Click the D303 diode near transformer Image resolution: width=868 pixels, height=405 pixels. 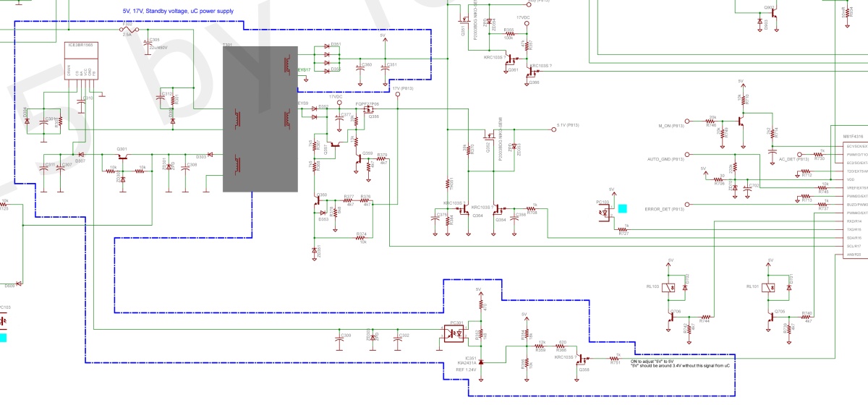[x=210, y=154]
